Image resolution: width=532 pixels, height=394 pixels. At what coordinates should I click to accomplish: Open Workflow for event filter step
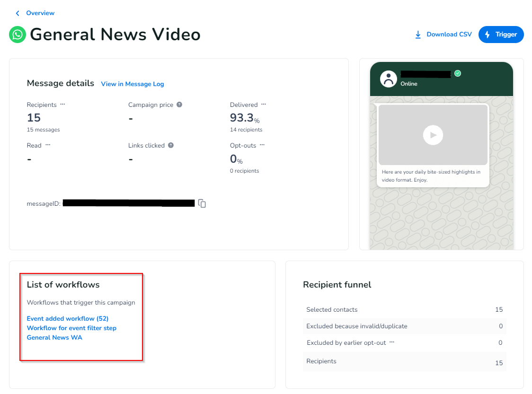click(71, 328)
